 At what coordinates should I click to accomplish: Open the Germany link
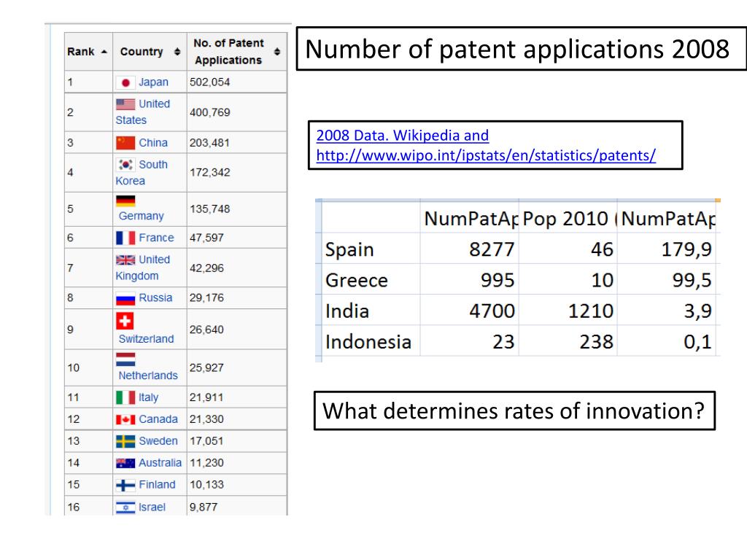point(141,216)
